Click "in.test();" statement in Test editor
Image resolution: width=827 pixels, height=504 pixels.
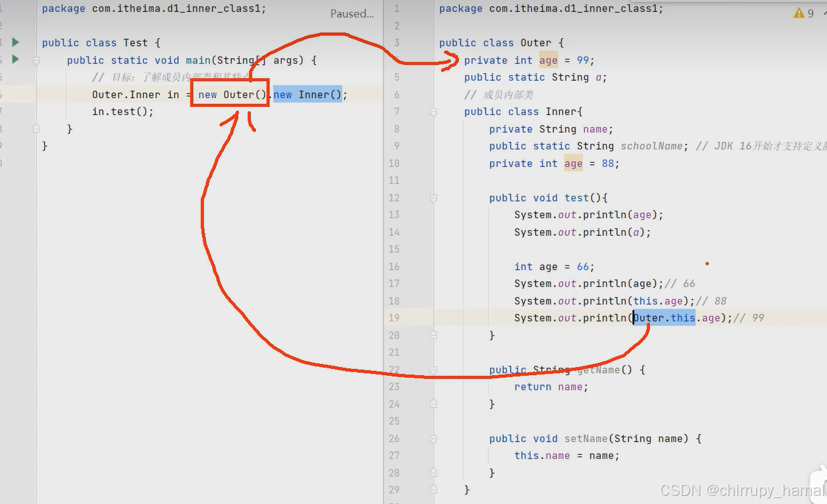(x=123, y=111)
